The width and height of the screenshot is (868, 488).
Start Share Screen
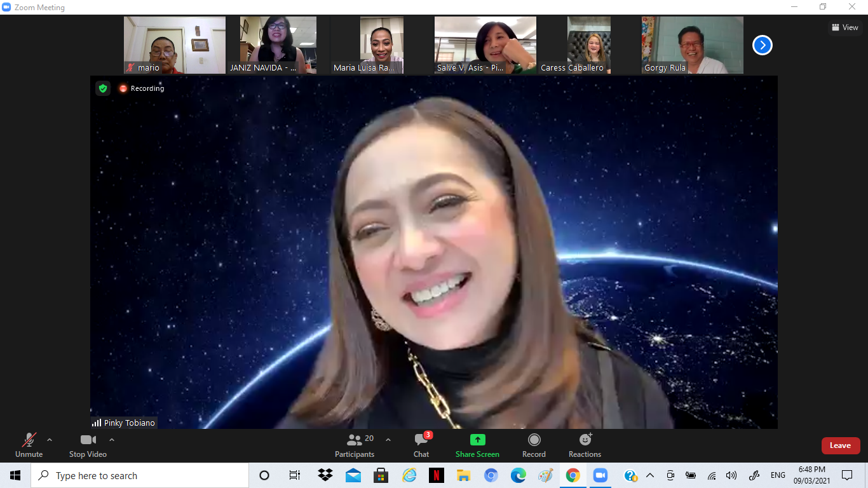[x=477, y=445]
